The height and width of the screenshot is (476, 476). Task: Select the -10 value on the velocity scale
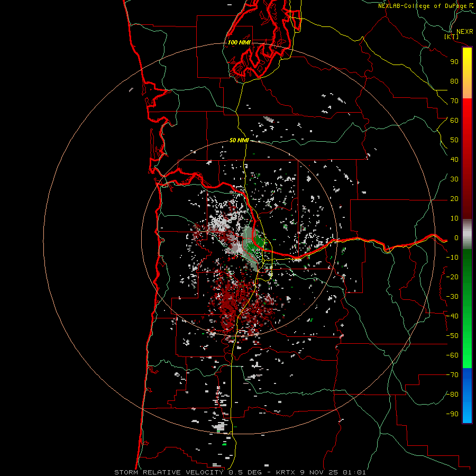click(452, 258)
